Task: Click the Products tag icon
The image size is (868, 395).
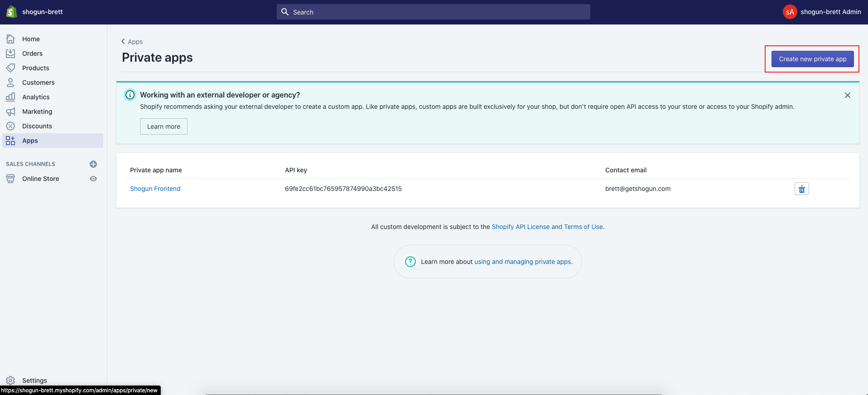Action: (10, 68)
